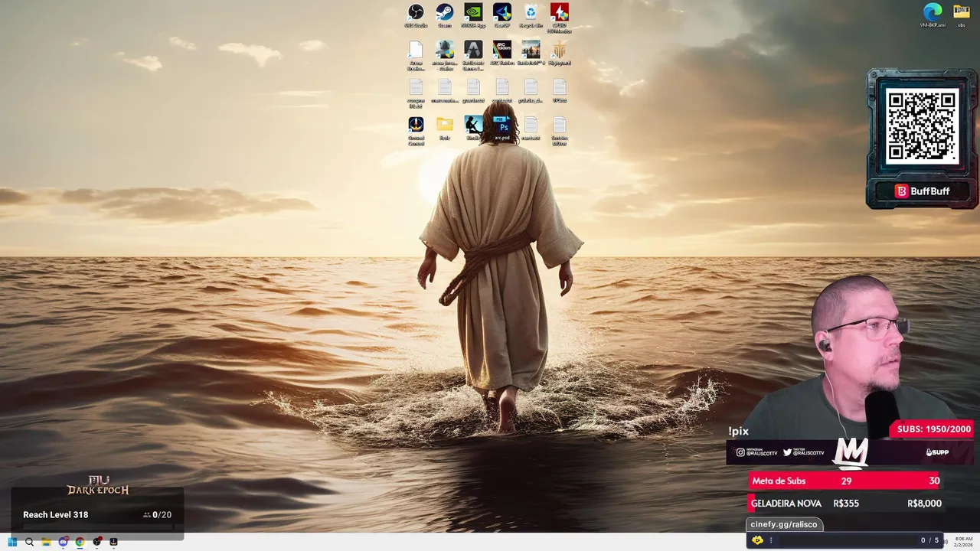
Task: Open the GearUP desktop shortcut
Action: point(502,15)
